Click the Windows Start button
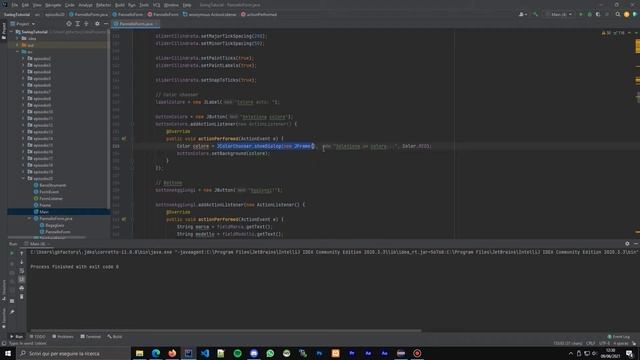Image resolution: width=640 pixels, height=360 pixels. pos(8,353)
